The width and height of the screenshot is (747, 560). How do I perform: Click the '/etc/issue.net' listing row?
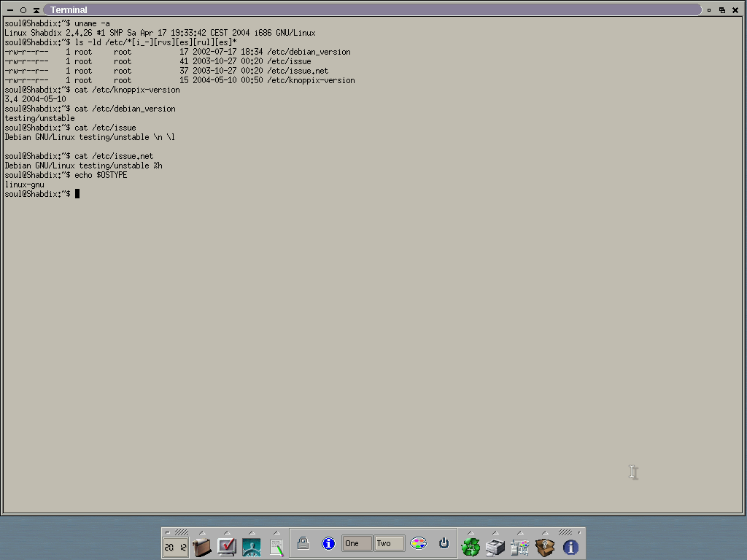click(x=166, y=71)
